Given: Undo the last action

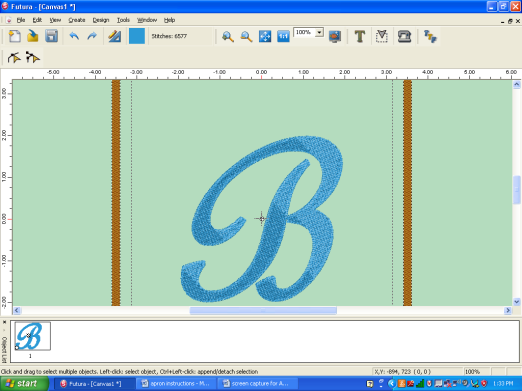Looking at the screenshot, I should click(x=74, y=36).
